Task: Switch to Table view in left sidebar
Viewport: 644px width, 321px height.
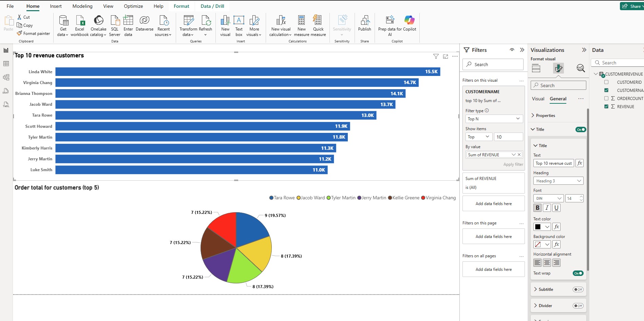Action: point(6,64)
